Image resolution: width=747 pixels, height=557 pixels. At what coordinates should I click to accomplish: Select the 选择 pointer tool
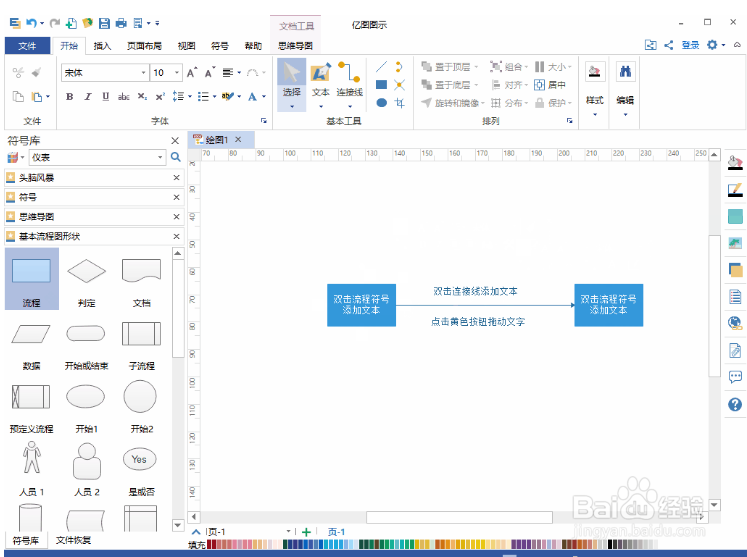292,85
